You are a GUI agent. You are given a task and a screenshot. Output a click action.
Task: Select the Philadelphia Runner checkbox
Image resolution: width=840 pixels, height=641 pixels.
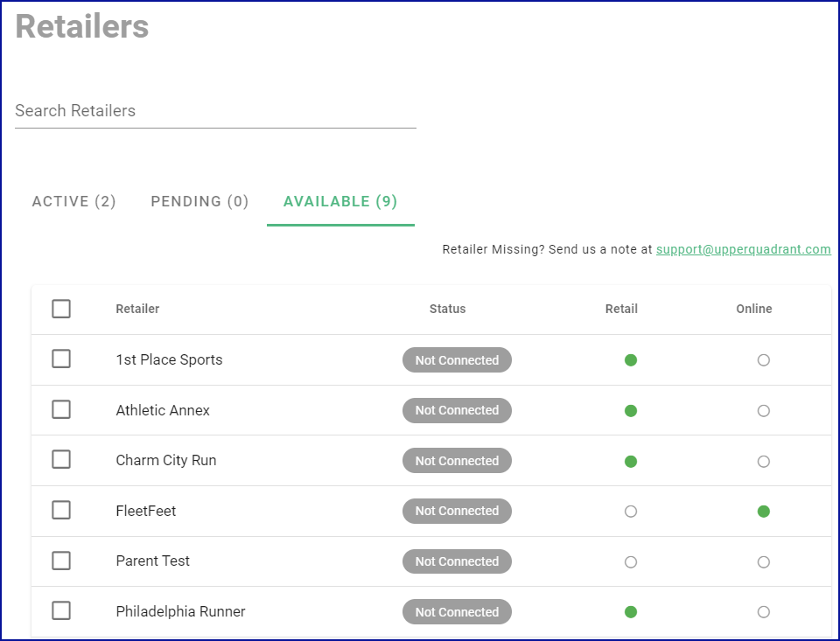coord(61,610)
